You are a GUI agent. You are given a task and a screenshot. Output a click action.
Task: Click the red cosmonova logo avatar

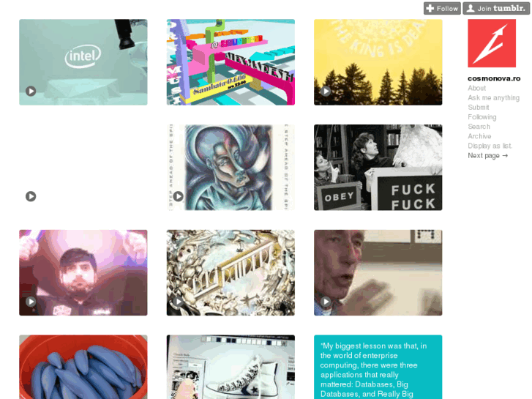[x=492, y=43]
